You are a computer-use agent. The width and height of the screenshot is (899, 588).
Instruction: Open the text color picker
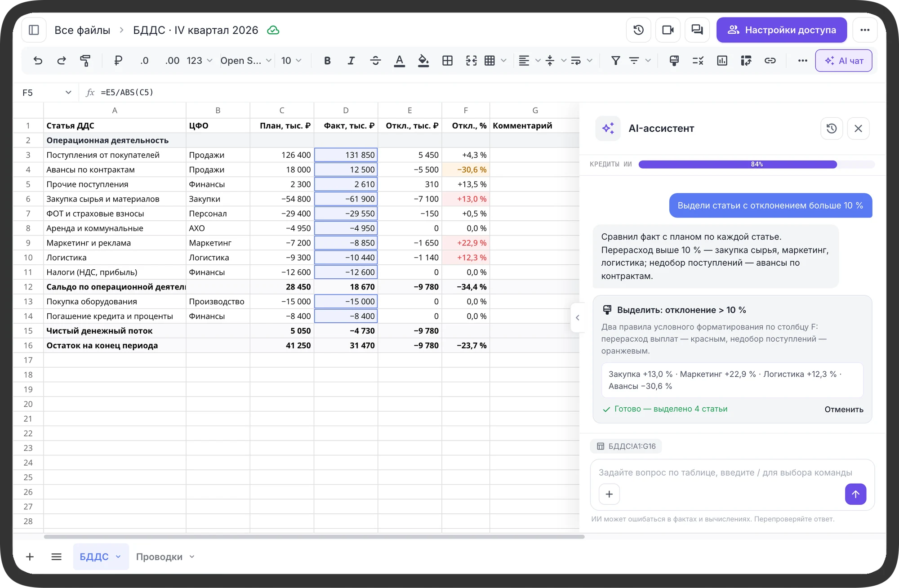(399, 61)
